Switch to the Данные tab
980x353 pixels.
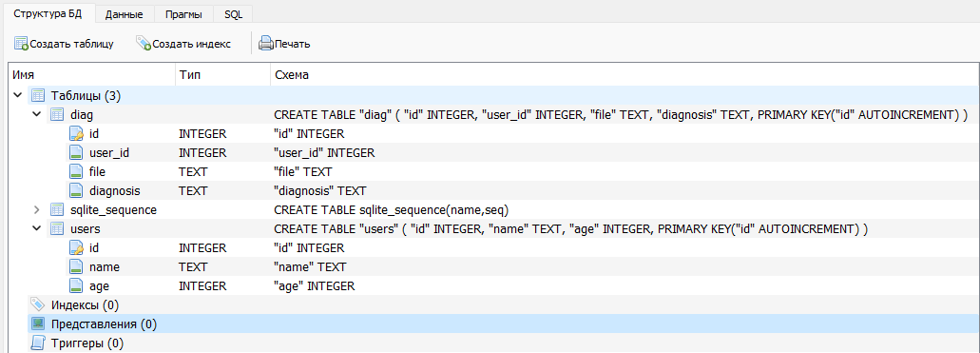coord(124,14)
